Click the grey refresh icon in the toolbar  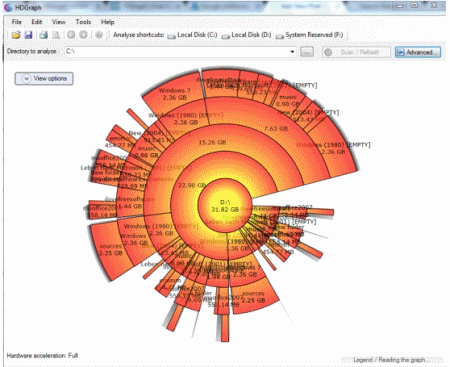tap(99, 35)
